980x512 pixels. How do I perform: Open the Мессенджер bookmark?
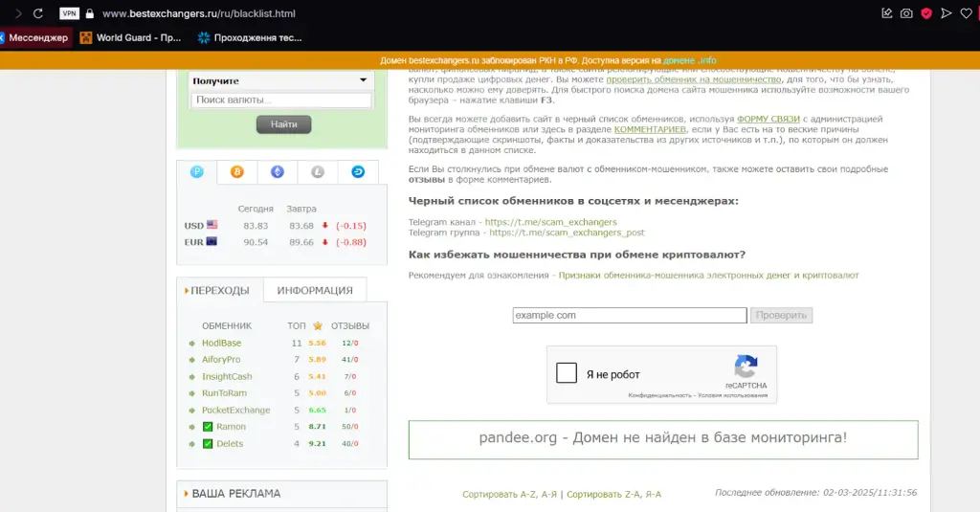point(35,37)
